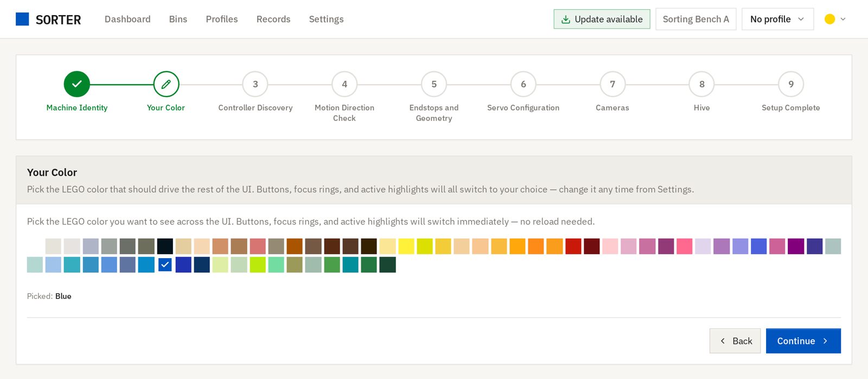Click the SORTER brand name
Viewport: 868px width, 379px height.
[x=58, y=20]
